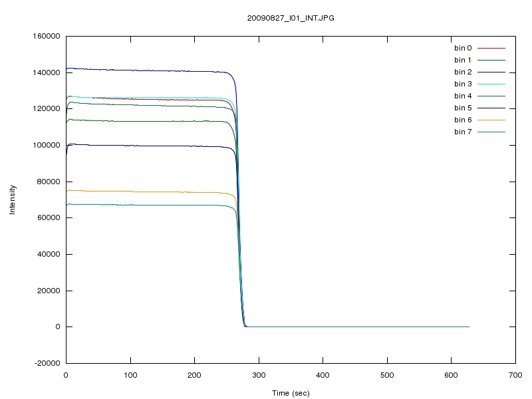Click the 'Time (sec)' x-axis label
The height and width of the screenshot is (399, 532).
point(291,393)
